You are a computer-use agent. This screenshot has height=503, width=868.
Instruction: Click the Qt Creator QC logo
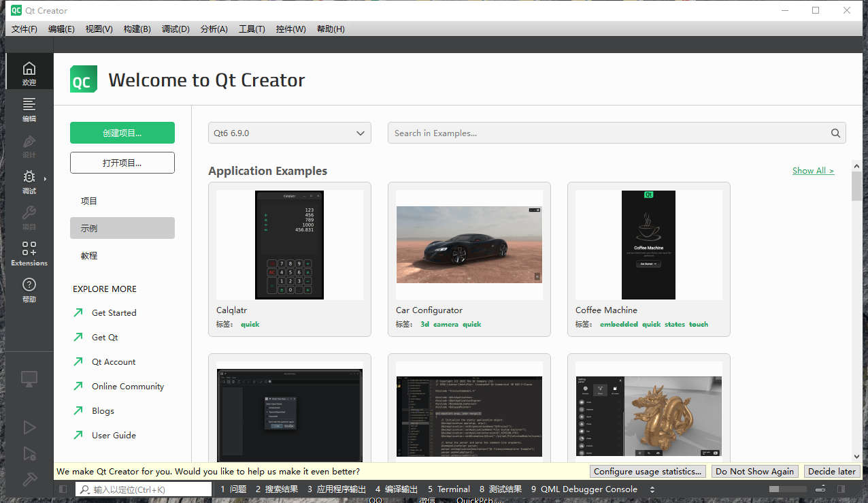pos(83,79)
